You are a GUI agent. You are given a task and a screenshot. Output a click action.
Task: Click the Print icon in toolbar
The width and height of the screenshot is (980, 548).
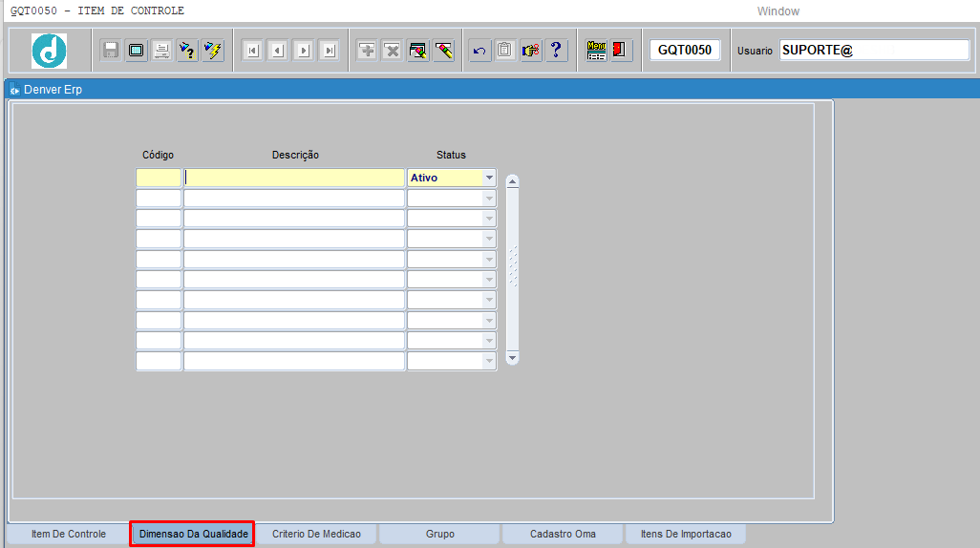point(162,51)
